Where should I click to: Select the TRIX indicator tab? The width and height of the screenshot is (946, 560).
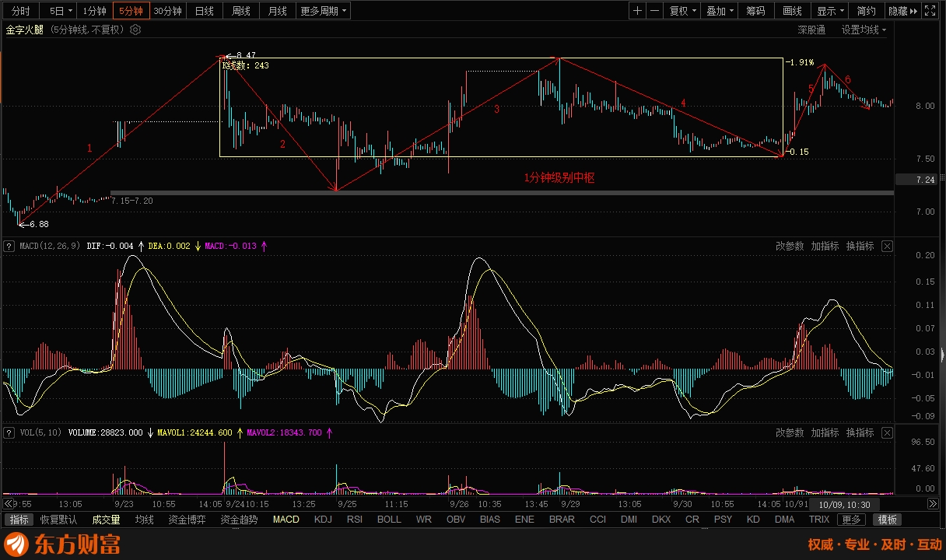click(x=819, y=520)
